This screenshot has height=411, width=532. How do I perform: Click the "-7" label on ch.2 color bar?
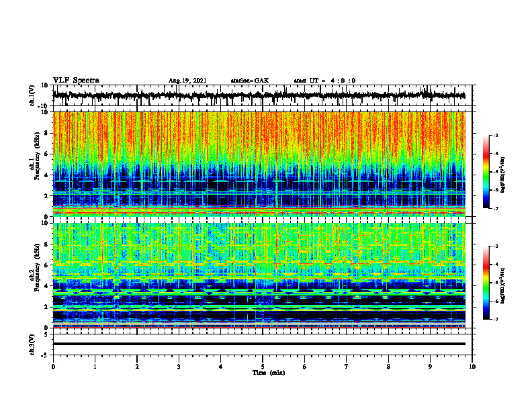[495, 319]
